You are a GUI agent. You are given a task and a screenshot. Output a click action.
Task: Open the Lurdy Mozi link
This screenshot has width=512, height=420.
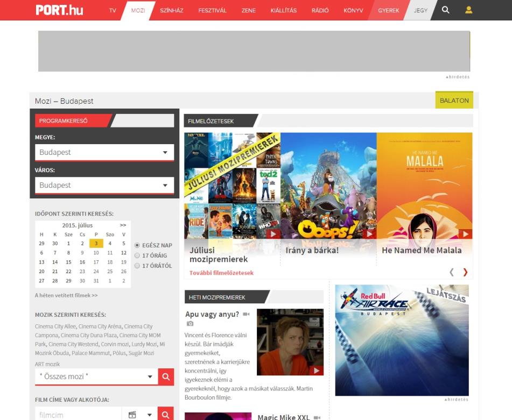click(144, 344)
